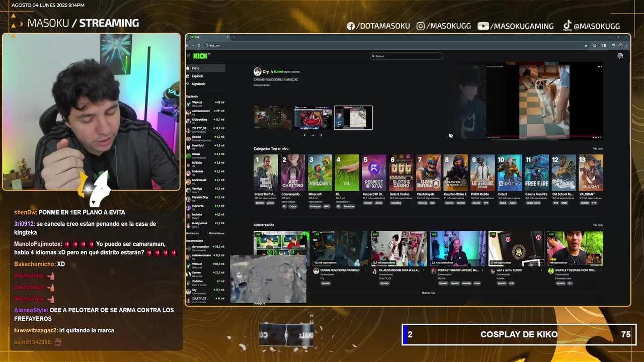644x362 pixels.
Task: Open Grand Theft Auto category card
Action: [266, 173]
